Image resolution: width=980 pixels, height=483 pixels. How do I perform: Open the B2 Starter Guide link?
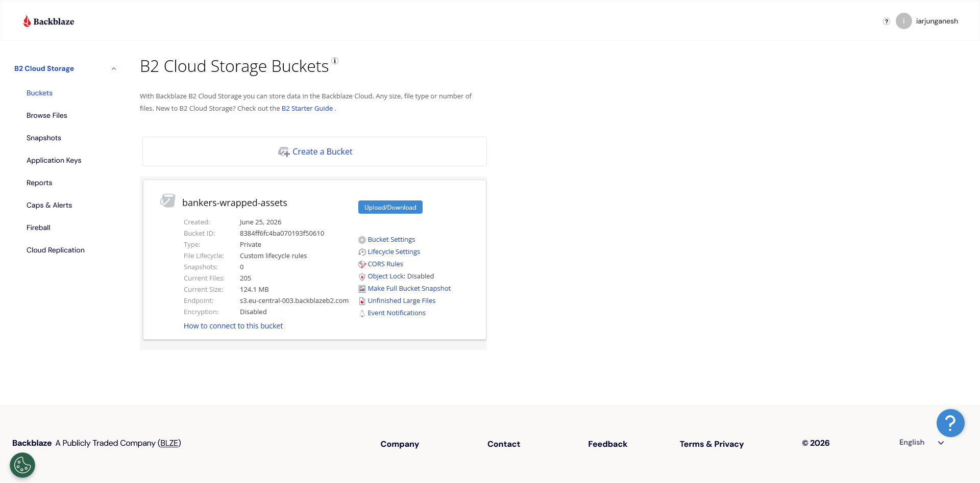point(307,108)
